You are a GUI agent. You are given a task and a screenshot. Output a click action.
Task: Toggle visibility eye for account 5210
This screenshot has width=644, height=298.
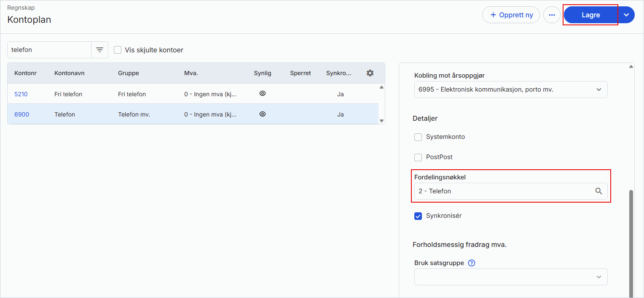pos(263,94)
